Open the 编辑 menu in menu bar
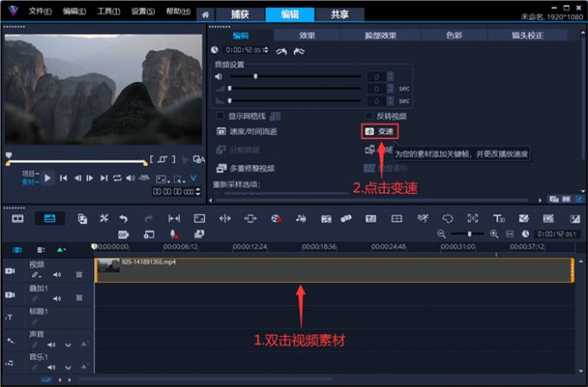The height and width of the screenshot is (387, 588). point(74,11)
